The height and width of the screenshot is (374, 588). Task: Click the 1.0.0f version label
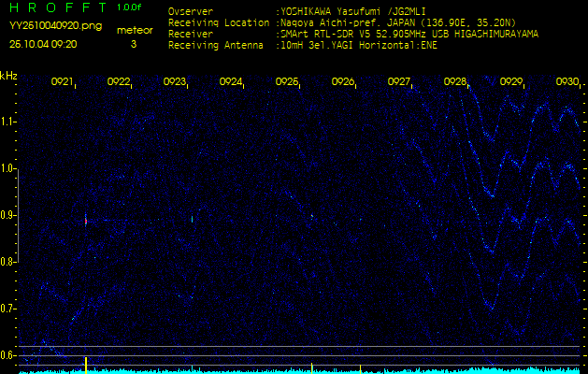pyautogui.click(x=130, y=9)
